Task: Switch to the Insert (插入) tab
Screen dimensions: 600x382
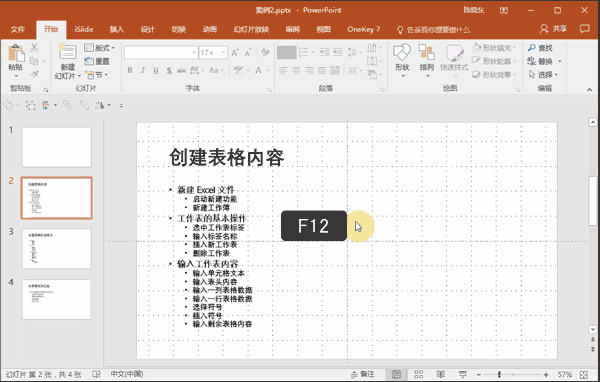Action: click(116, 29)
